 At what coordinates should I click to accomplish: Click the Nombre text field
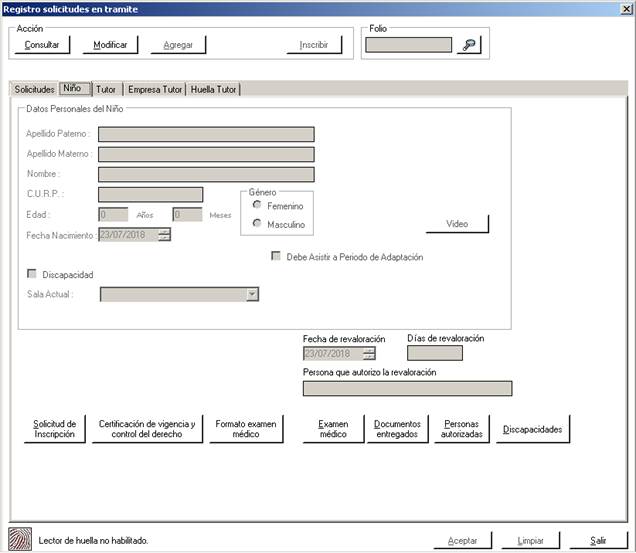coord(206,174)
